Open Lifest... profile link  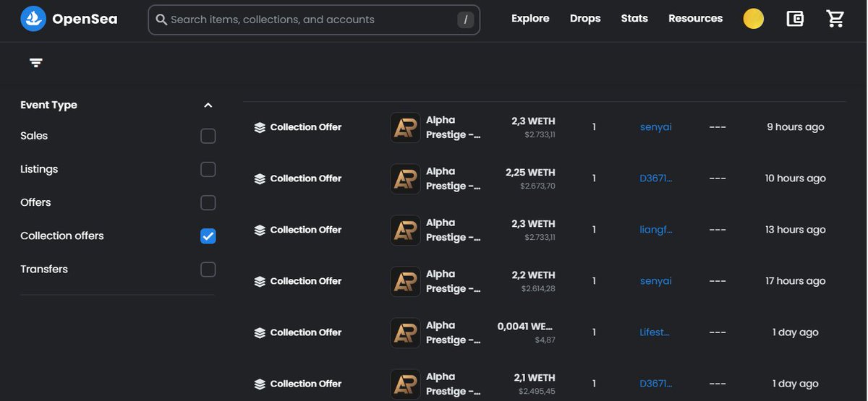[x=655, y=332]
